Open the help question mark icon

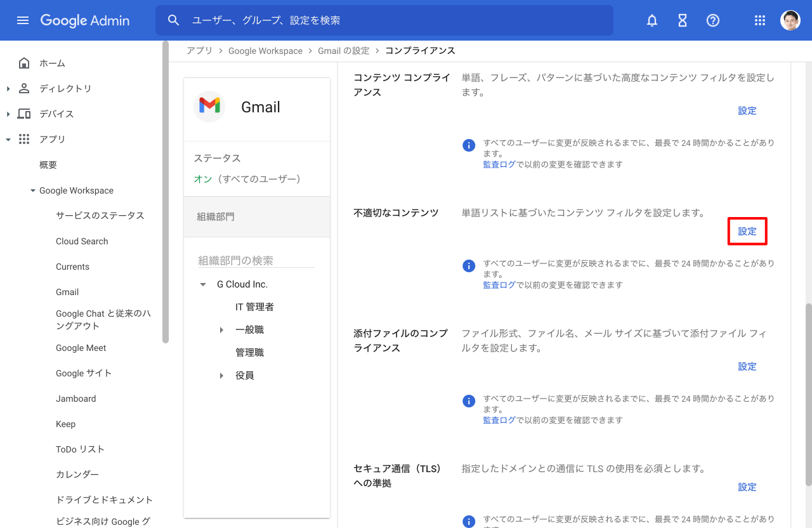point(713,20)
